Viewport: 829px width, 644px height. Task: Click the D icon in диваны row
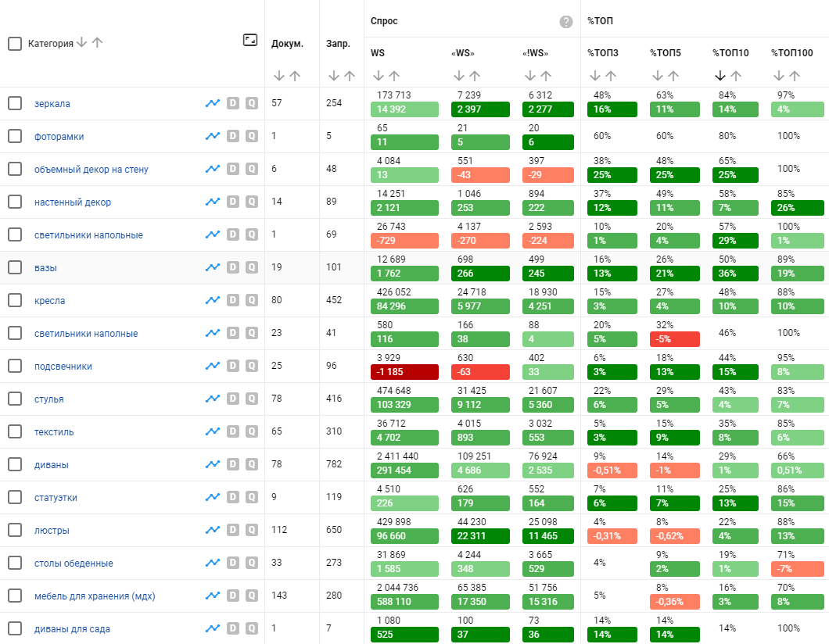(232, 464)
